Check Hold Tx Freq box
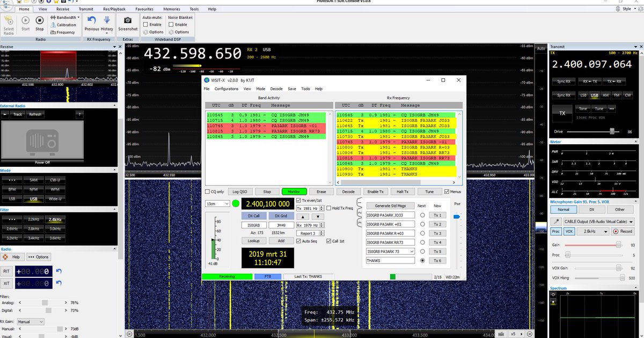The width and height of the screenshot is (644, 338). pyautogui.click(x=329, y=208)
